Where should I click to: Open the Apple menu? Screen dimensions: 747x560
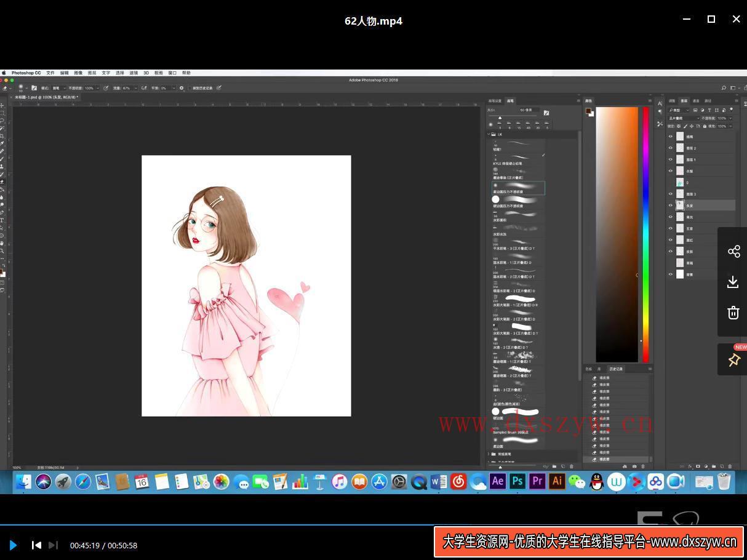4,73
